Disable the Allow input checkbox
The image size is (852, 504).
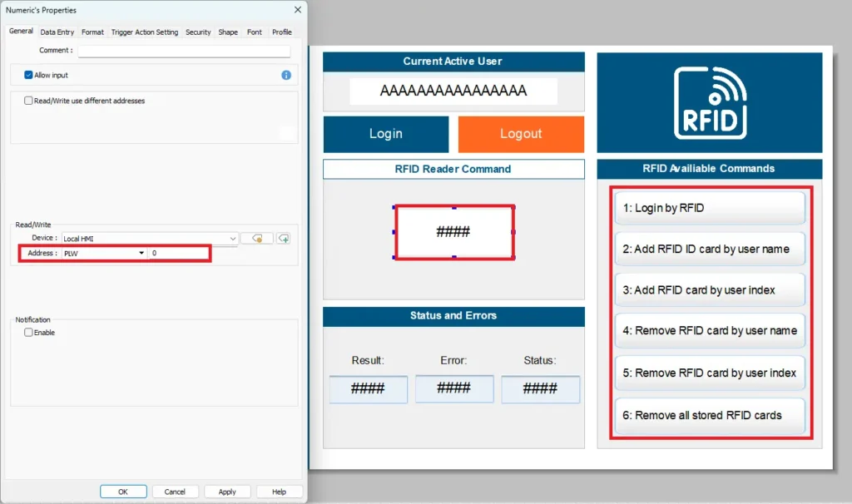click(29, 75)
